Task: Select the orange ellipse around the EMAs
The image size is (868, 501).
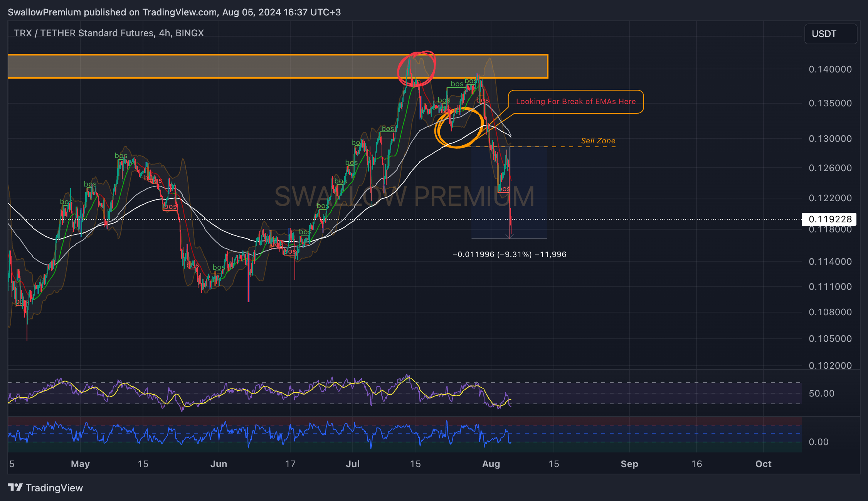Action: 459,128
